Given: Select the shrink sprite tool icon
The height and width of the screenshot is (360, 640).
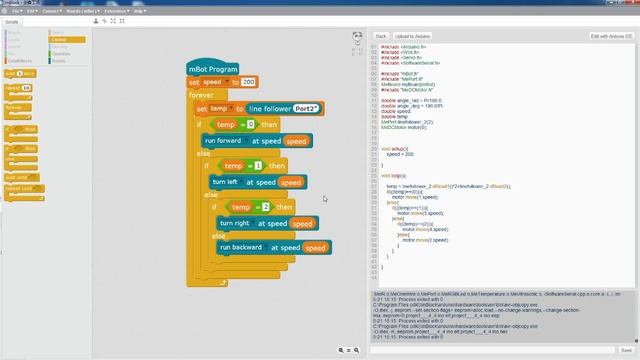Looking at the screenshot, I should [x=122, y=21].
